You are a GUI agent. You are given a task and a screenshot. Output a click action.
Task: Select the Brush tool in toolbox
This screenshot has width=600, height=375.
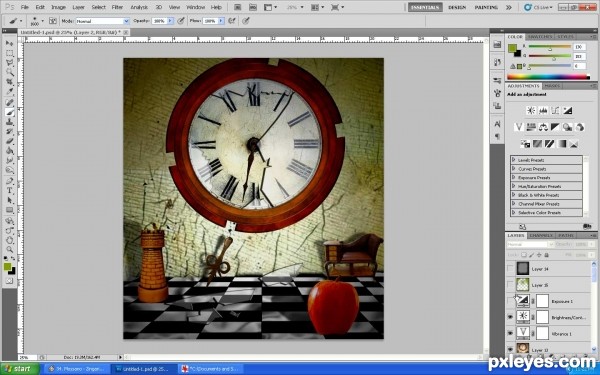(x=9, y=112)
